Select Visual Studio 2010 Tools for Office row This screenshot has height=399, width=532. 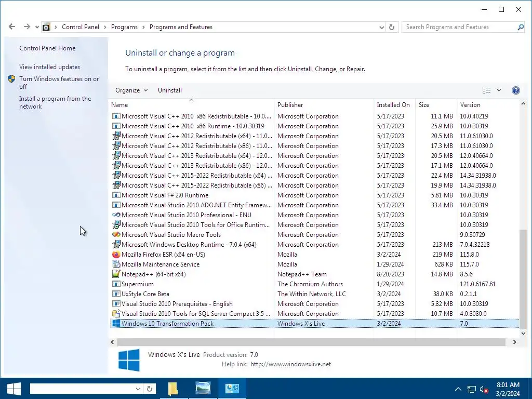click(314, 224)
